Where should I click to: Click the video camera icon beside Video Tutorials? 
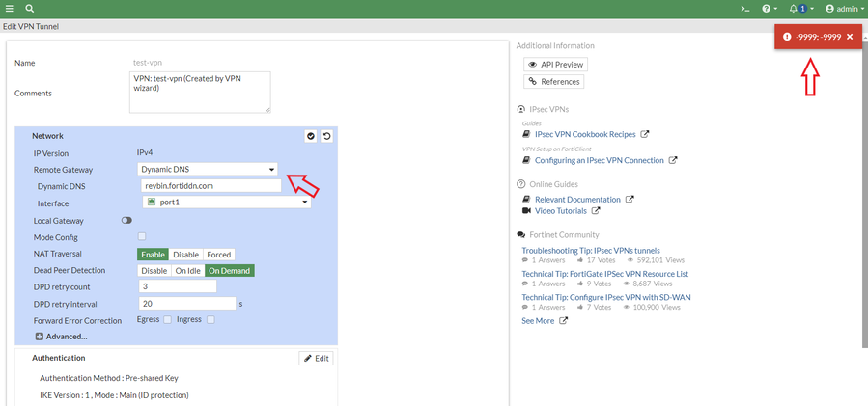526,211
